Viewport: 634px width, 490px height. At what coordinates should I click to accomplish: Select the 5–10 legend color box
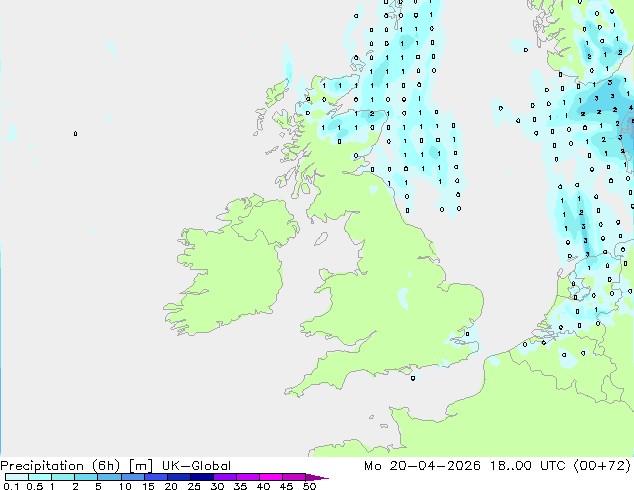(109, 477)
